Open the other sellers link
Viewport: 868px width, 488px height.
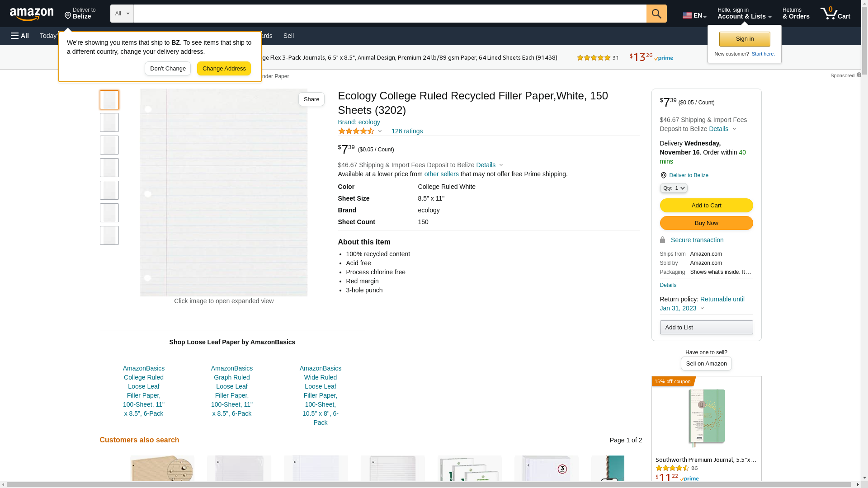(x=441, y=174)
